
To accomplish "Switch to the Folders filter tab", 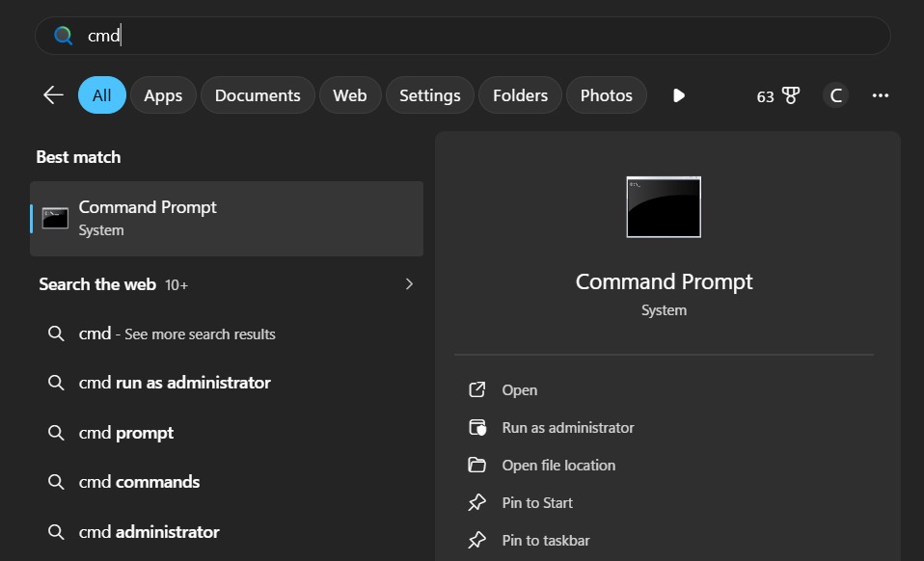I will (x=520, y=94).
